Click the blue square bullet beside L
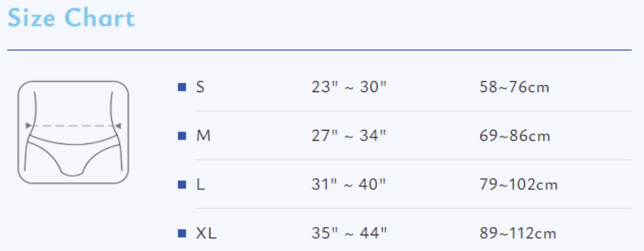Screen dimensions: 644x251 [x=182, y=185]
